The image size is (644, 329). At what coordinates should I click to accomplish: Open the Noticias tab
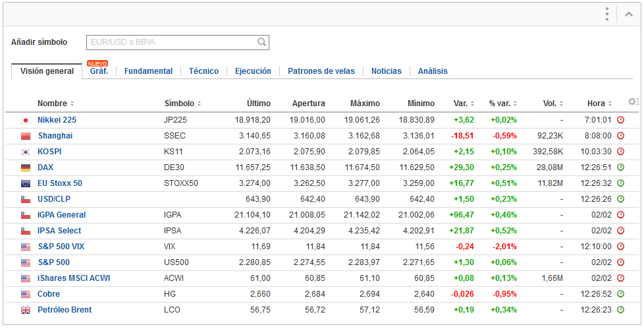click(x=387, y=71)
